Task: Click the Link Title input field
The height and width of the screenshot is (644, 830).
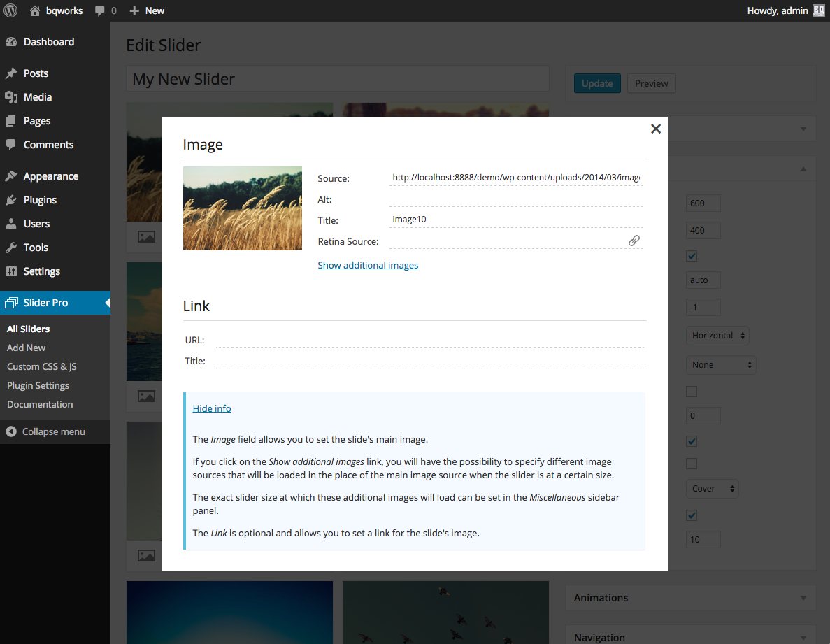Action: pos(430,360)
